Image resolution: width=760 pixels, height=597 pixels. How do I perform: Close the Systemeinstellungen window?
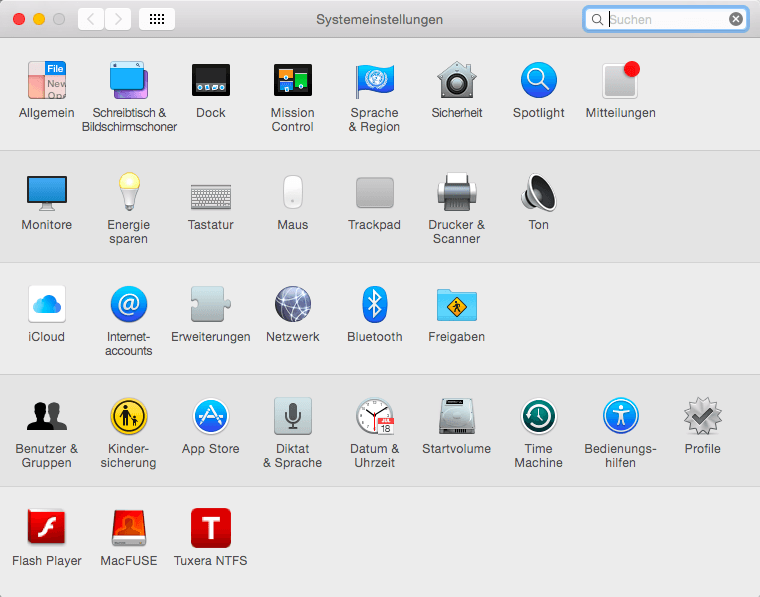[19, 19]
